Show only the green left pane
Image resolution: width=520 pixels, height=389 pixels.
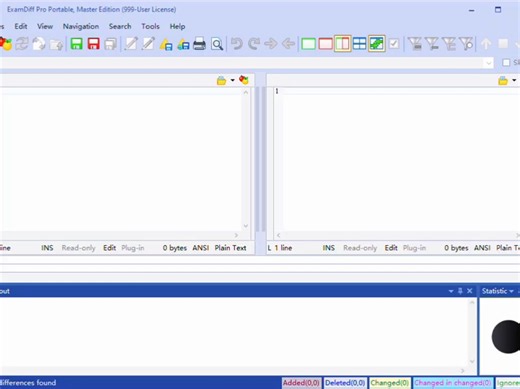308,44
